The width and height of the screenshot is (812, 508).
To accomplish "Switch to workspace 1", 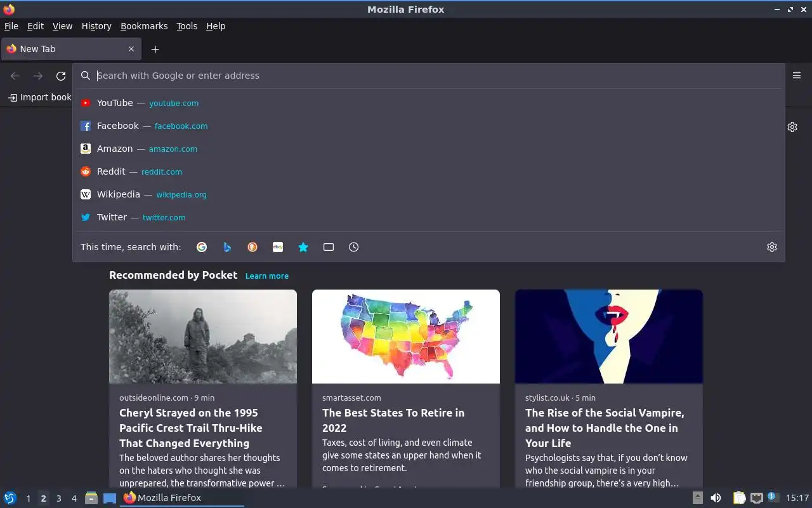I will [28, 498].
